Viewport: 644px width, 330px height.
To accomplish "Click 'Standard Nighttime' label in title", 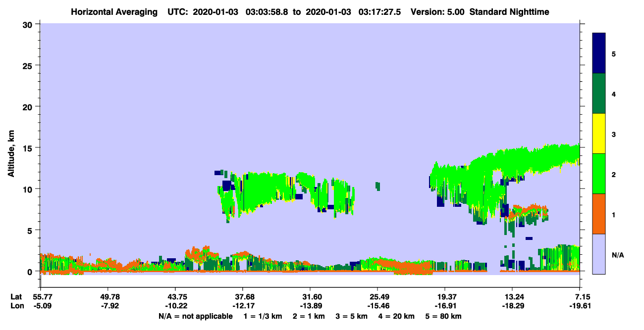I will click(509, 12).
